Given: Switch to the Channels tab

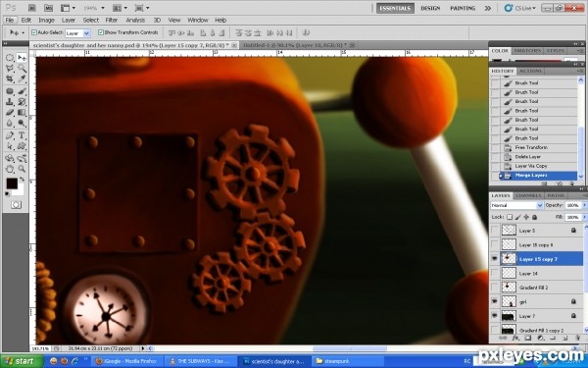Looking at the screenshot, I should [x=528, y=195].
